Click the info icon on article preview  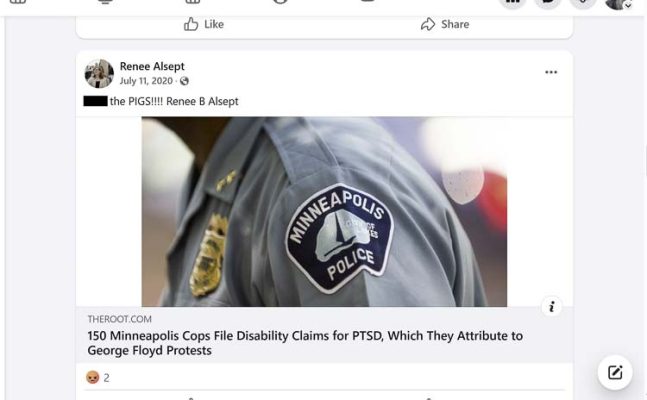552,306
